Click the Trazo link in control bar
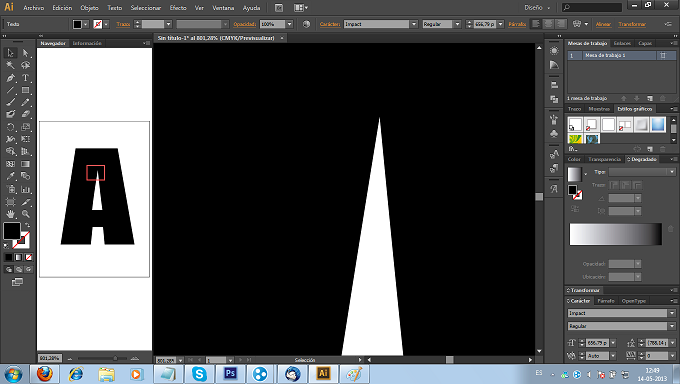The image size is (680, 384). click(x=123, y=24)
